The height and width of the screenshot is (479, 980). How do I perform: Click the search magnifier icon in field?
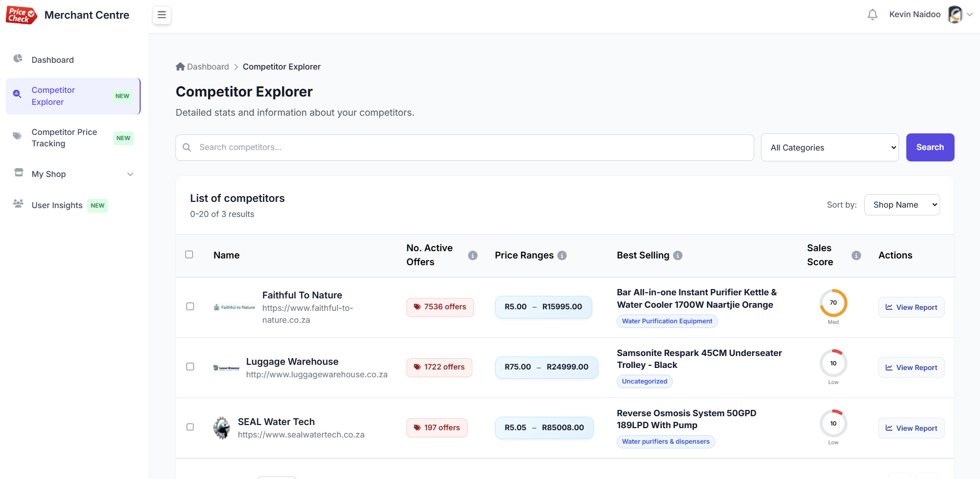pos(187,147)
